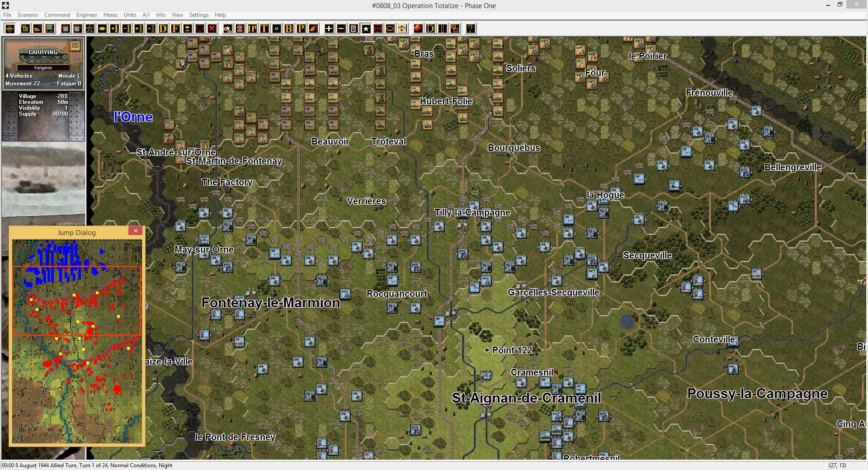
Task: Click the P toolbar button
Action: coord(301,29)
